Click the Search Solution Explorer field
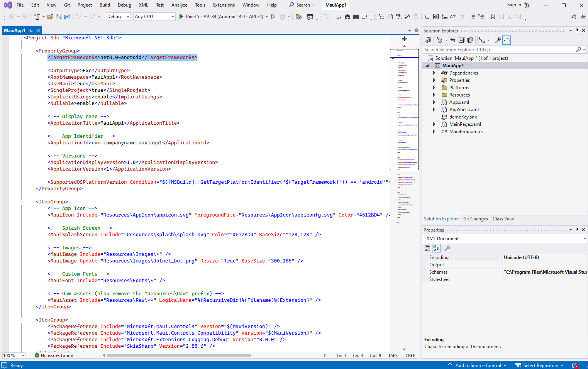Screen dimensions: 588x369 point(498,50)
